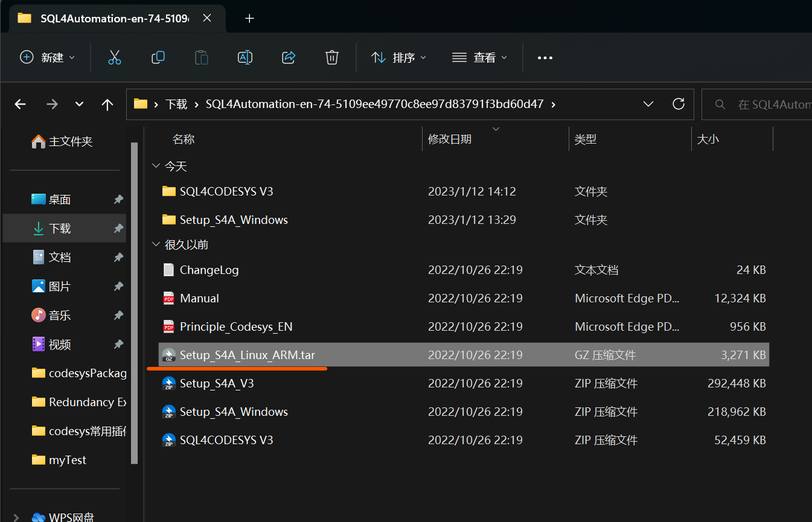
Task: Close the SQL4Automation tab
Action: pyautogui.click(x=207, y=18)
